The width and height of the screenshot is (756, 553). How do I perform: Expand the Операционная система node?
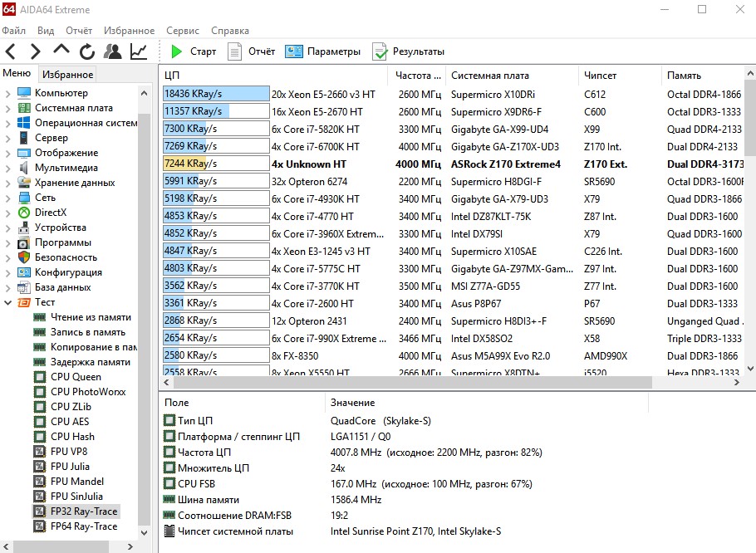[x=7, y=124]
